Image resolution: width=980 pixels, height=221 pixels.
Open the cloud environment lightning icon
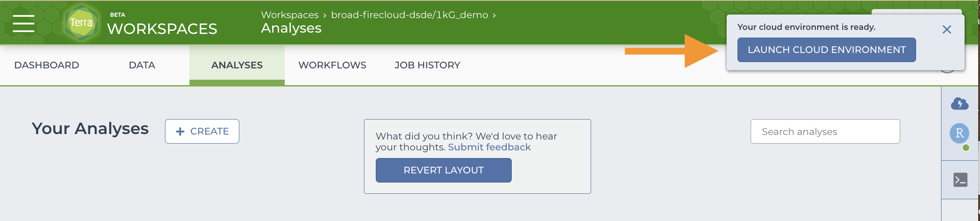point(960,104)
